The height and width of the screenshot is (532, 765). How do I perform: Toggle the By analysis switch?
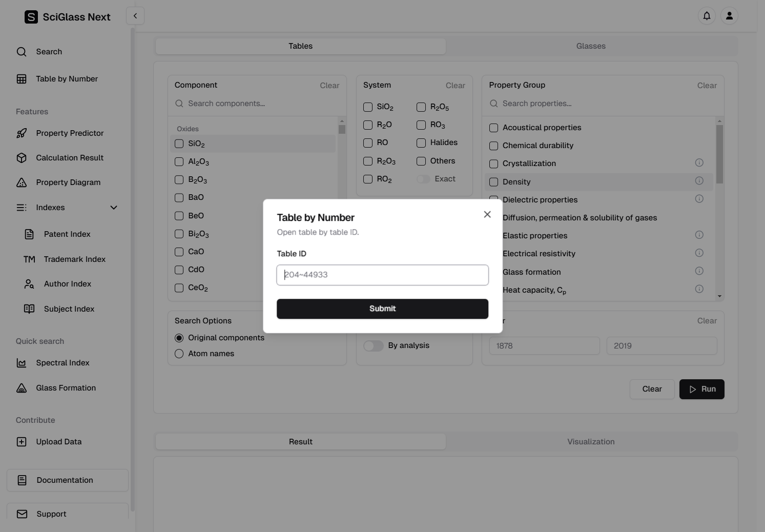point(373,346)
